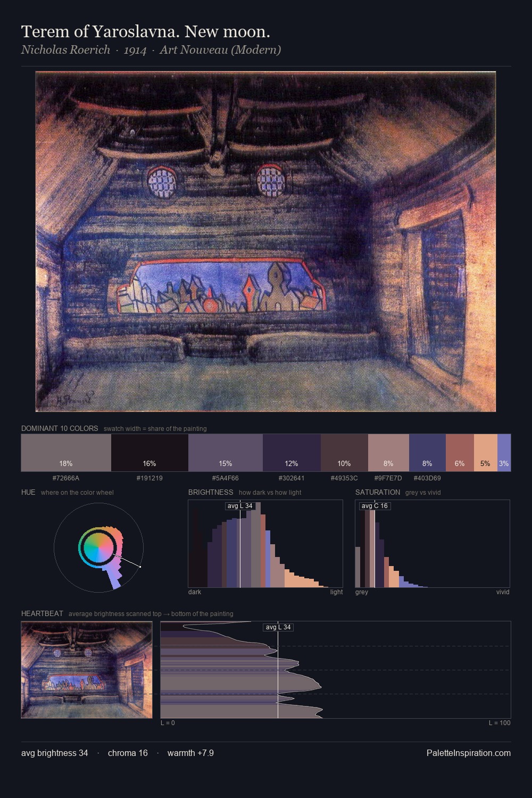
Task: Click the 'avg brightness 34' footer stat
Action: click(x=55, y=753)
